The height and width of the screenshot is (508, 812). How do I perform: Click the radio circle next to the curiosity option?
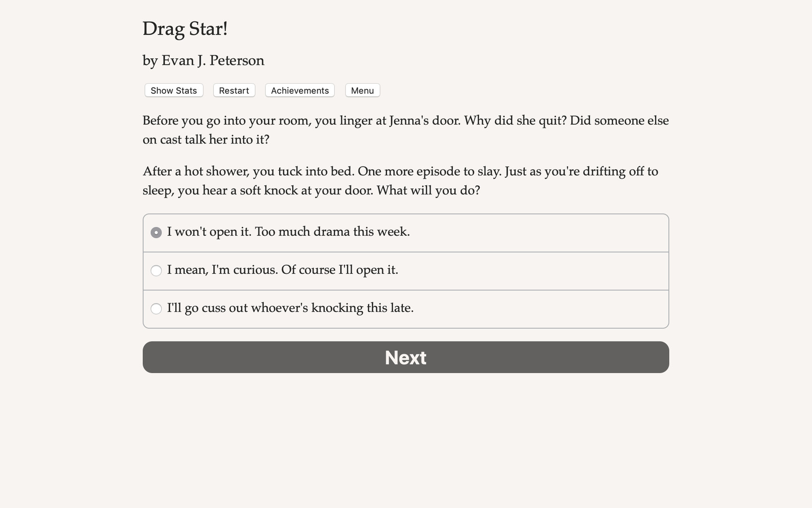[x=156, y=270]
